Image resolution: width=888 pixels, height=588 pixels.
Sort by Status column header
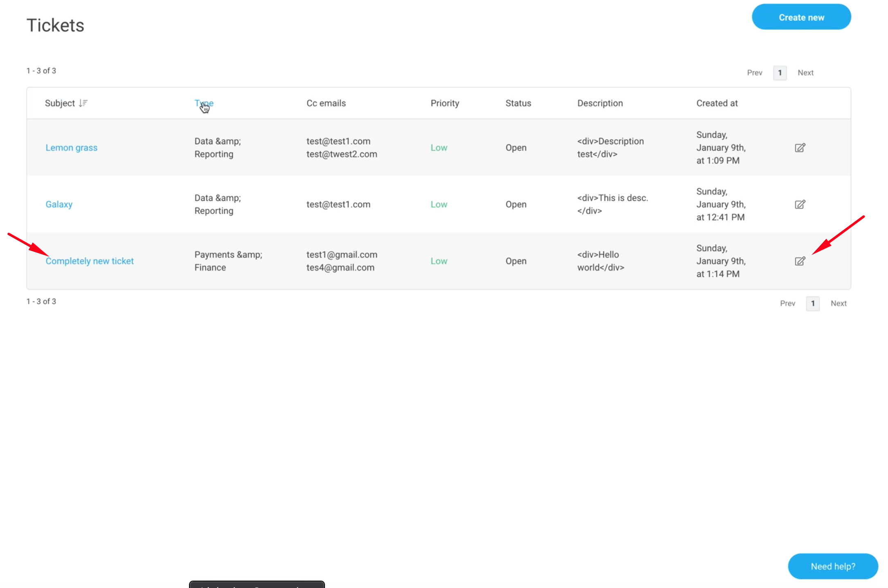pos(518,103)
